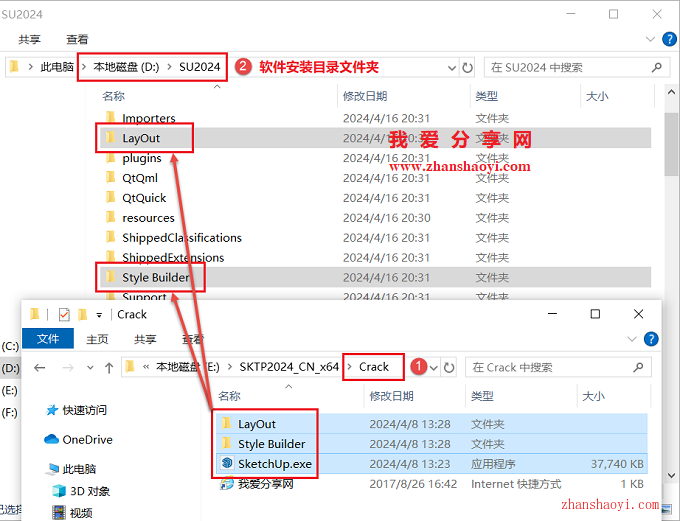Go forward in the Crack window
This screenshot has height=521, width=680.
[68, 368]
